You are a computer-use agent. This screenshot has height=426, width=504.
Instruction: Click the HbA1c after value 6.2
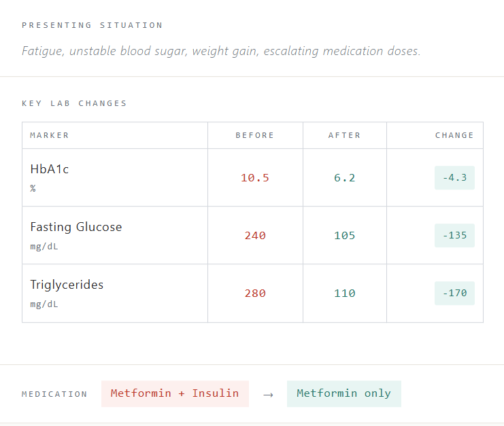click(345, 178)
